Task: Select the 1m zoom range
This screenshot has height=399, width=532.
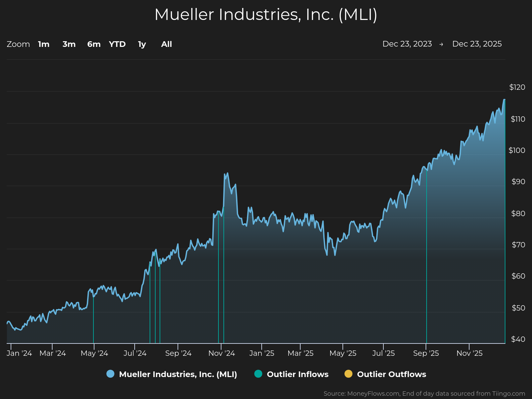Action: click(44, 44)
